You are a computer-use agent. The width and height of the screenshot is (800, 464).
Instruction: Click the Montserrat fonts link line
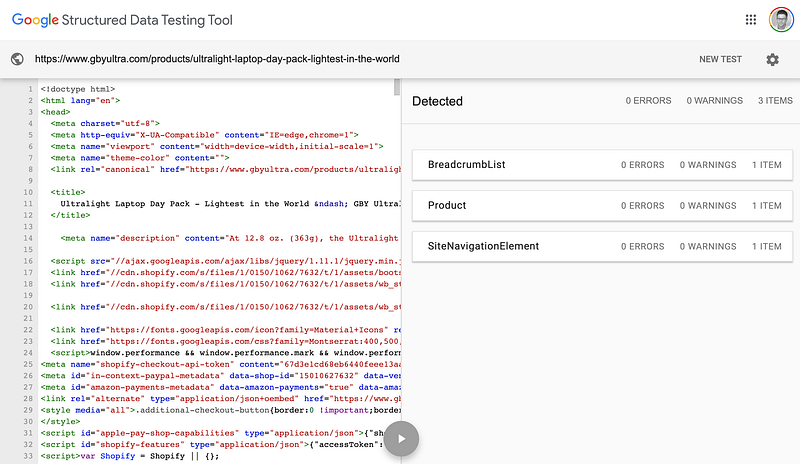(x=226, y=341)
